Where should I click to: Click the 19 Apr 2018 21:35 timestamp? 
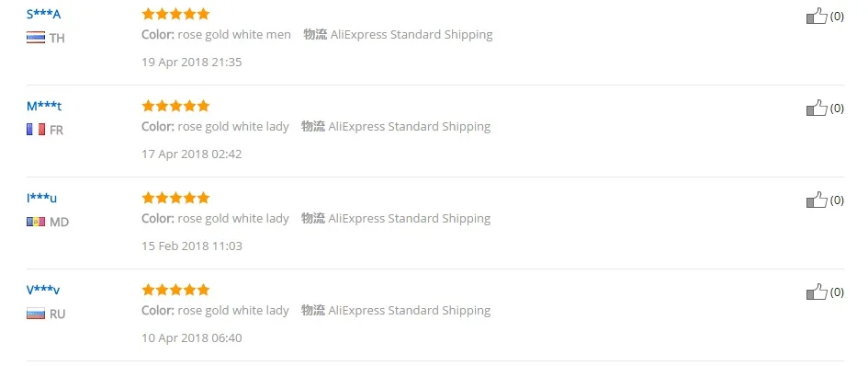click(192, 63)
